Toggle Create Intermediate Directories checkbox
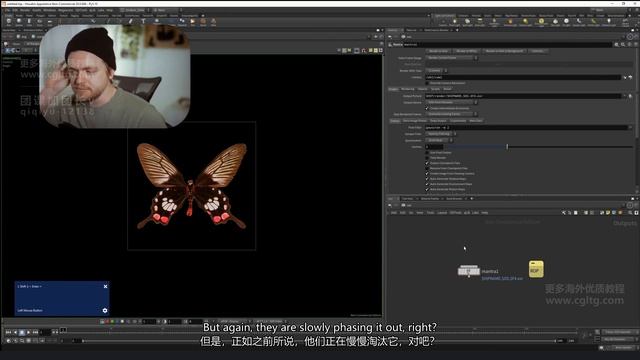Image resolution: width=640 pixels, height=360 pixels. click(x=427, y=109)
